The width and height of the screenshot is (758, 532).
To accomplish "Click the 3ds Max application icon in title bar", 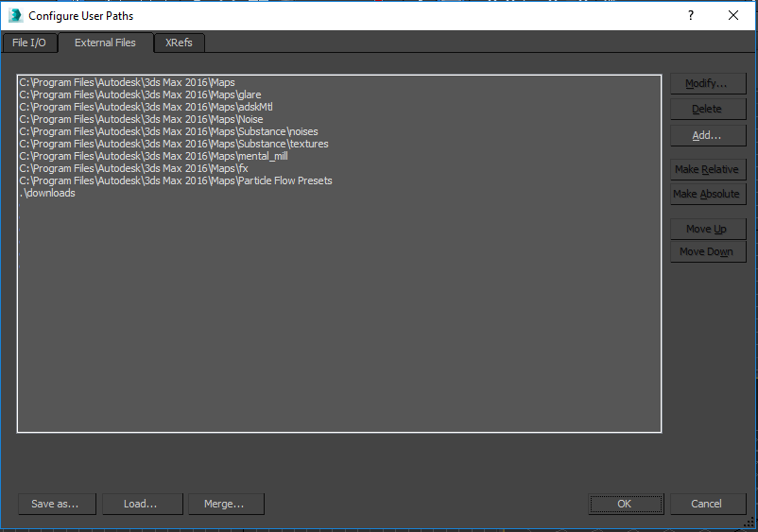I will [15, 15].
